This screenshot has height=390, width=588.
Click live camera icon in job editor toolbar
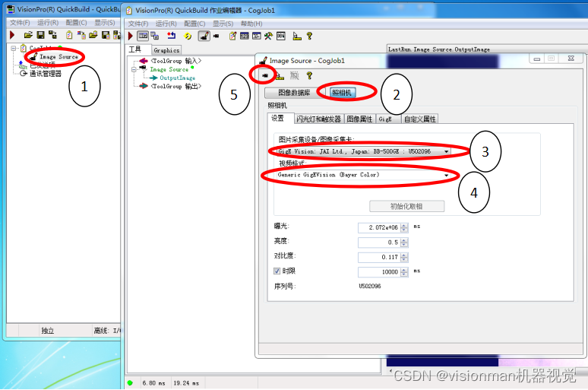coord(216,36)
